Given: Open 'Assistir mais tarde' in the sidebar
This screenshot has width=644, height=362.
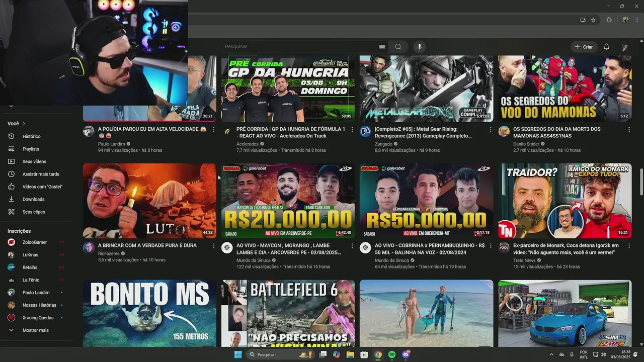Looking at the screenshot, I should coord(36,174).
